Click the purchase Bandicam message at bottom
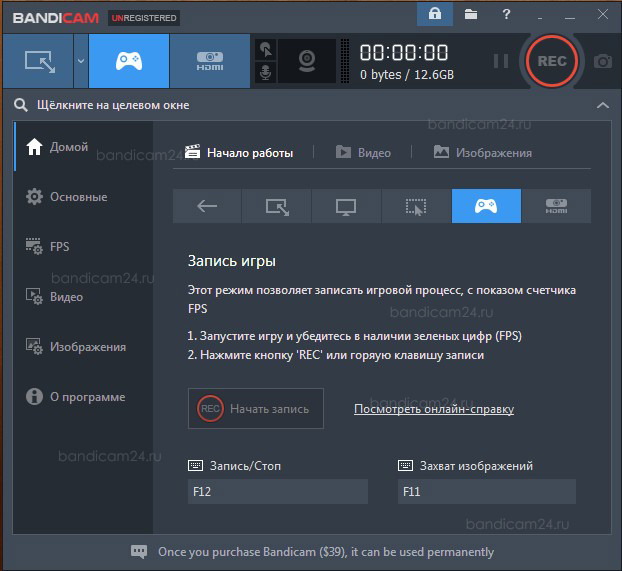622x571 pixels. 326,552
